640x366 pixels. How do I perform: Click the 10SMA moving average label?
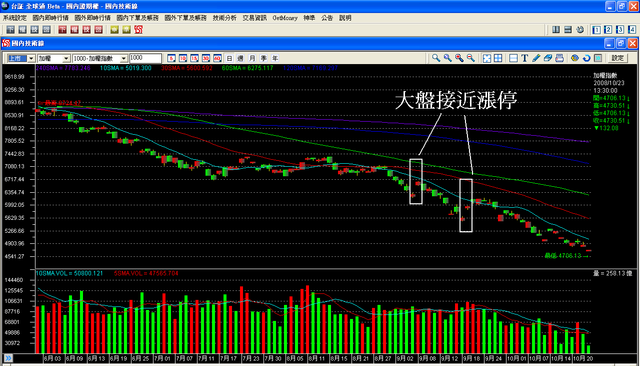point(126,68)
